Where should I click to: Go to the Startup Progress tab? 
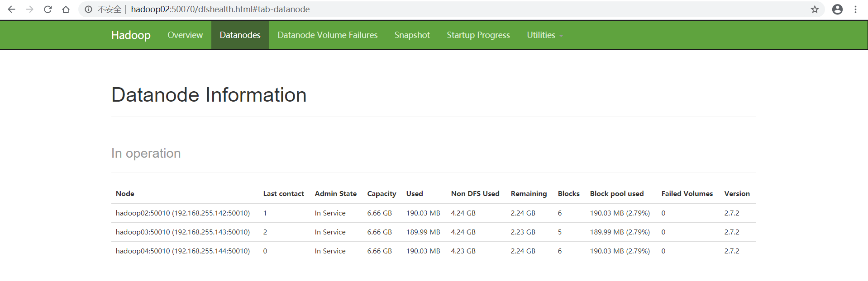[478, 35]
